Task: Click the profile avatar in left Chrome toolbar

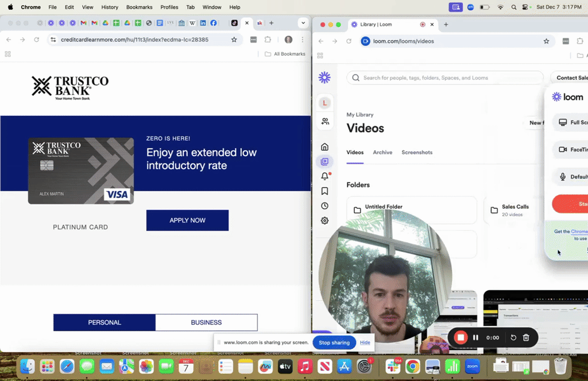Action: (x=288, y=40)
